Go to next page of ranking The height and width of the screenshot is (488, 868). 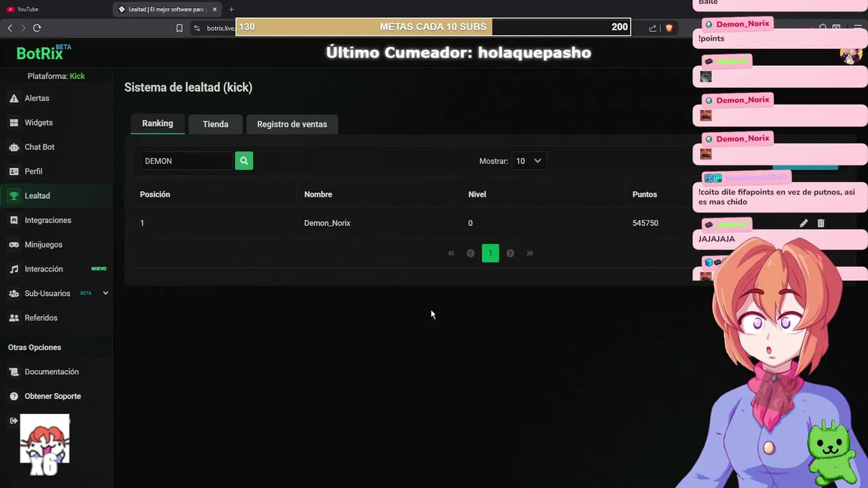click(510, 253)
